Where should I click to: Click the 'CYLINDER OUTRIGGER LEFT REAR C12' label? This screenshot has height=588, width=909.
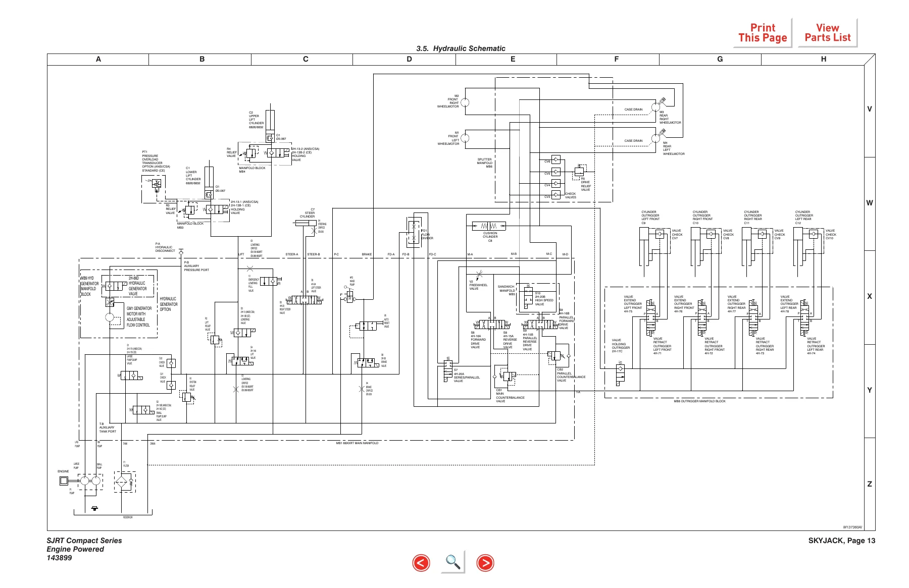click(x=804, y=218)
